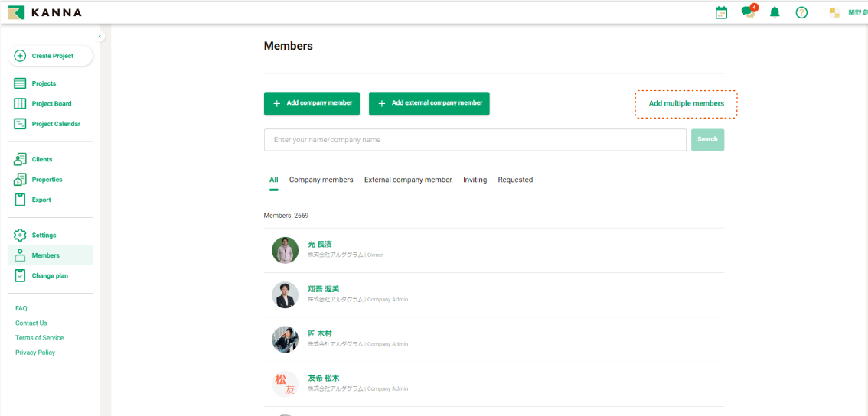Go to Project Calendar in sidebar

pos(55,124)
